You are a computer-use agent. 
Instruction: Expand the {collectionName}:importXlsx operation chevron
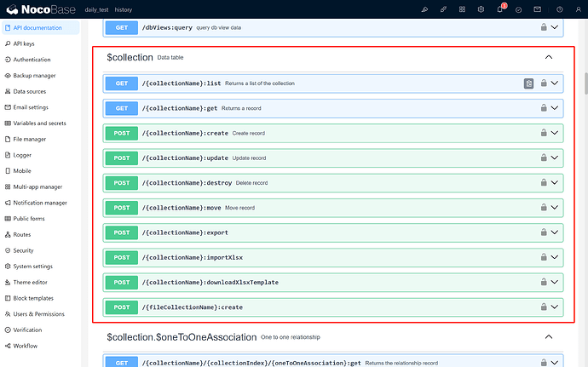555,257
